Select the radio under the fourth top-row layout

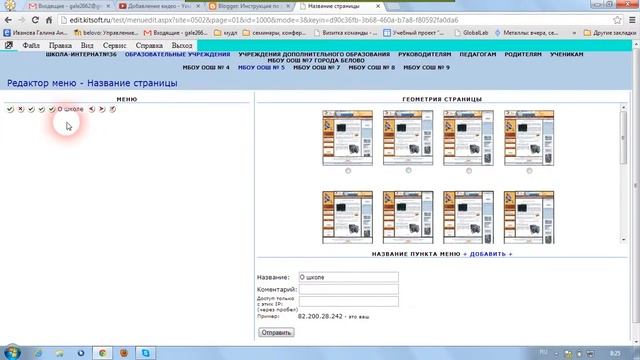pyautogui.click(x=529, y=171)
